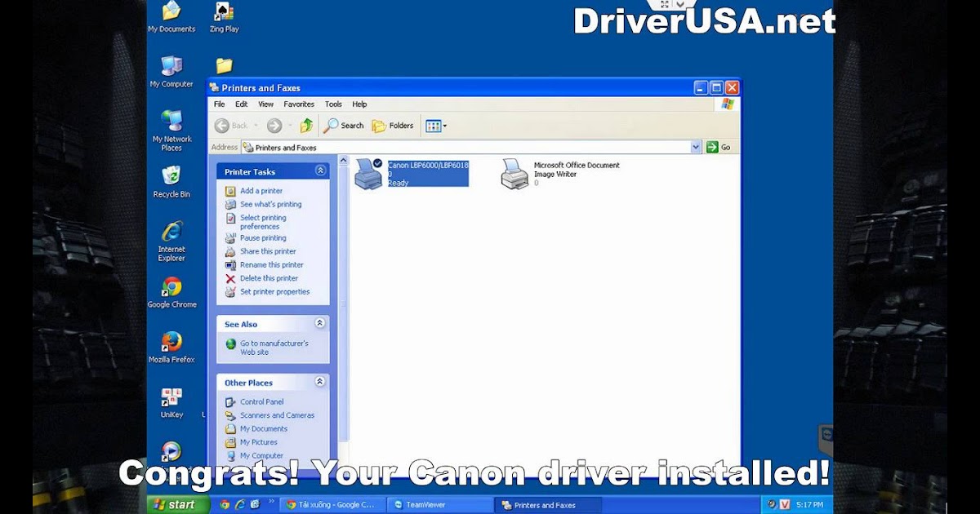The width and height of the screenshot is (980, 514).
Task: Click the Forward navigation arrow
Action: pos(274,126)
